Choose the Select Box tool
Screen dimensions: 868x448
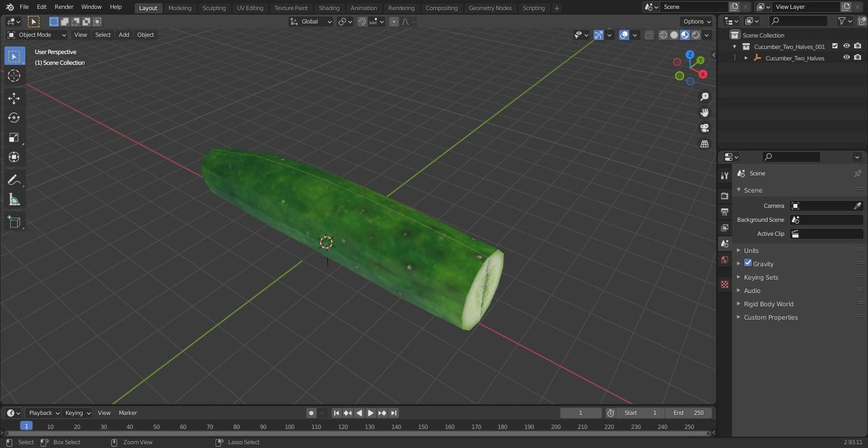(x=14, y=56)
